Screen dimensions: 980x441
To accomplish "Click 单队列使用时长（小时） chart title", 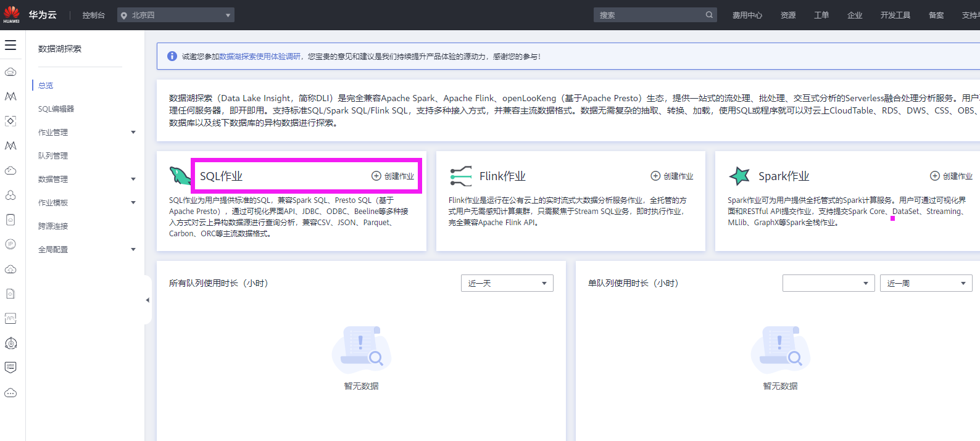I will click(633, 283).
